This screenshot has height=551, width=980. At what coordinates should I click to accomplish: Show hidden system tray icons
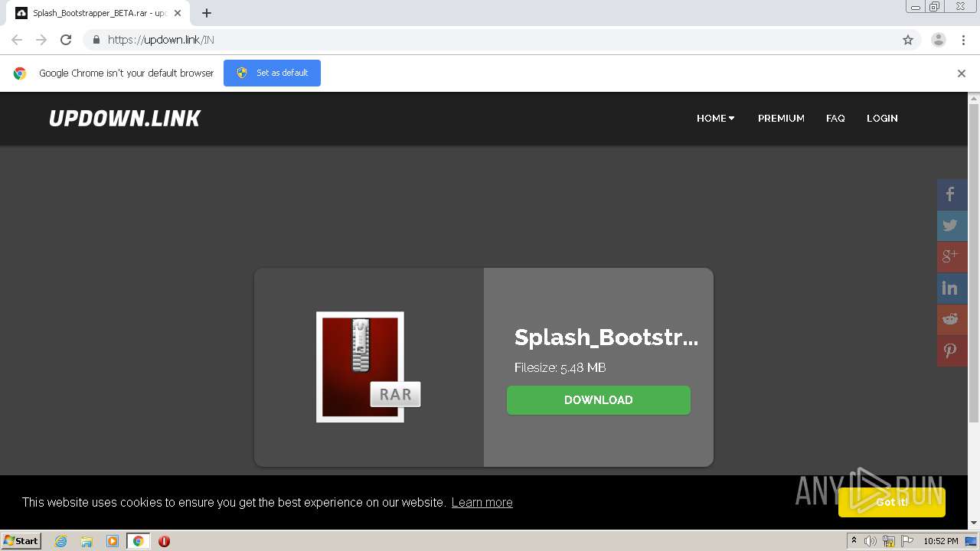[854, 541]
